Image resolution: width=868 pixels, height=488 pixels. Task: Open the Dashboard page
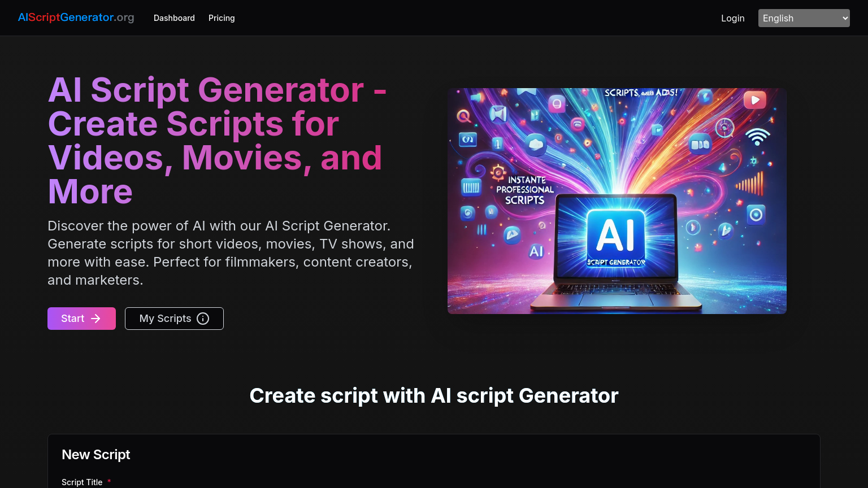174,18
